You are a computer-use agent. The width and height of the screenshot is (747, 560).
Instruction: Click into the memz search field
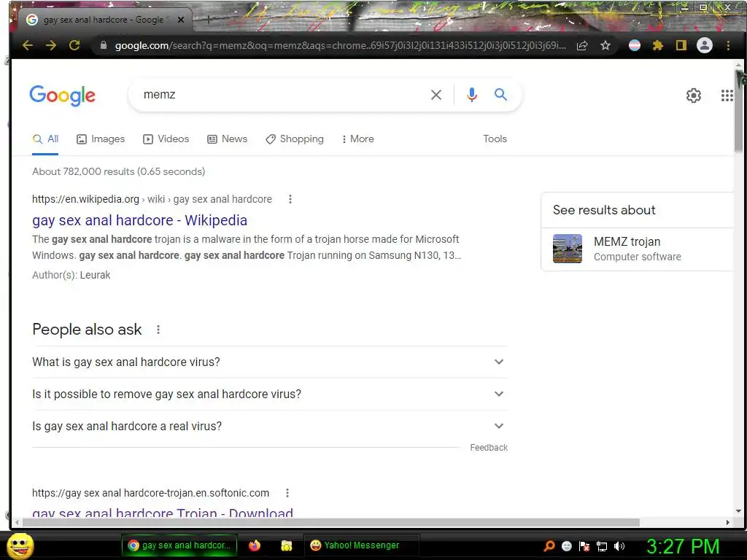(x=281, y=95)
